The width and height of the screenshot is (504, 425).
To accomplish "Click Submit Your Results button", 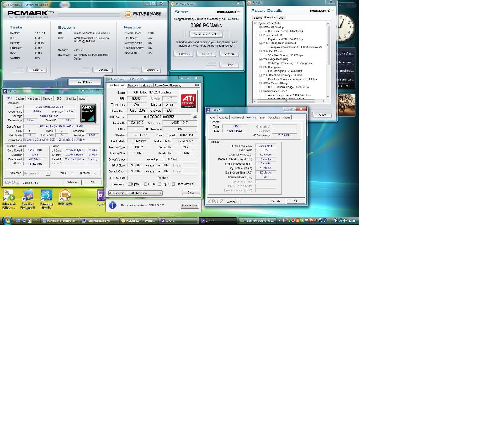I will 207,34.
